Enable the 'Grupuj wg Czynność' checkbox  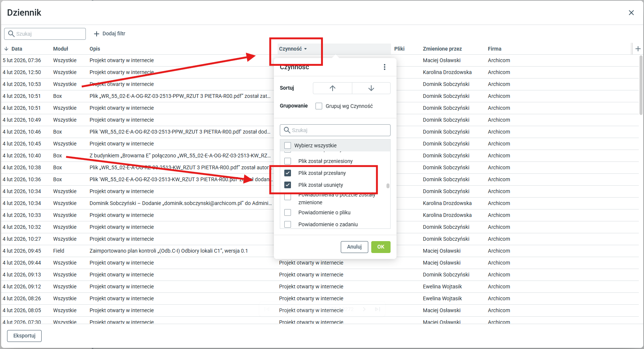(x=319, y=106)
